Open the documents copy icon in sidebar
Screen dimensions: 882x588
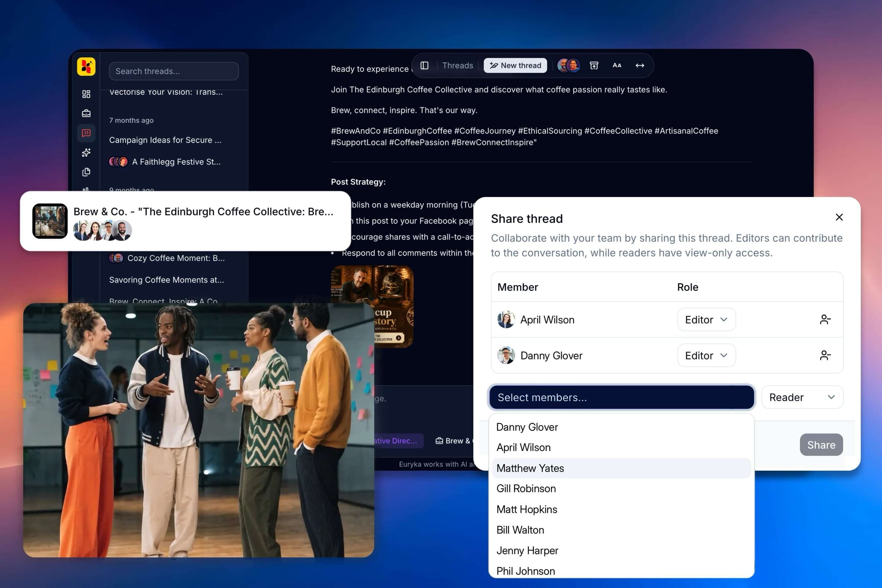coord(86,172)
